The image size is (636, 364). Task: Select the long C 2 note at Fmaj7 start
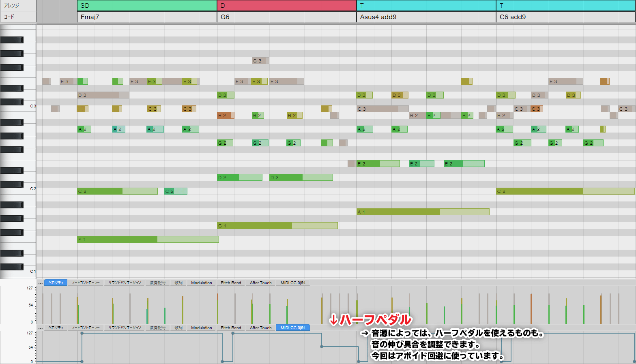118,191
